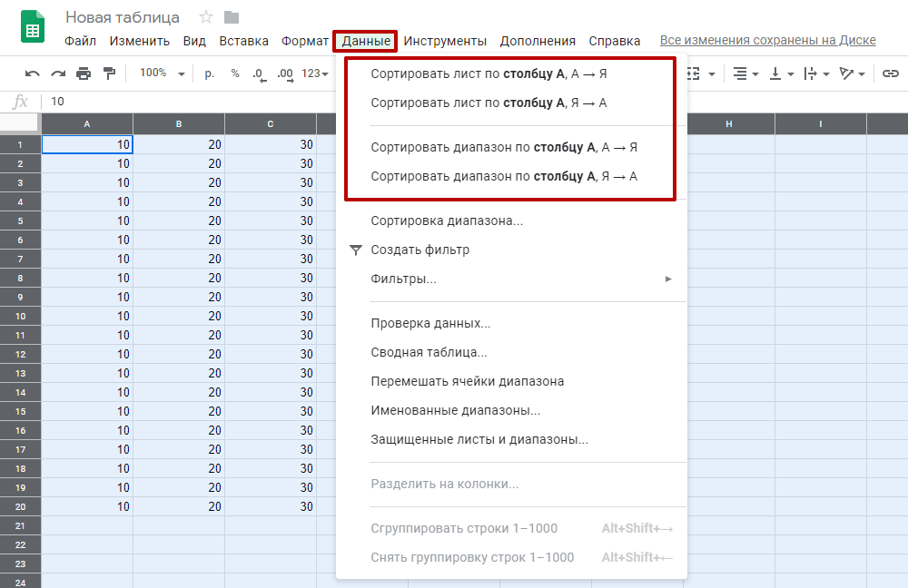Image resolution: width=908 pixels, height=588 pixels.
Task: Select row 1 header
Action: tap(20, 144)
